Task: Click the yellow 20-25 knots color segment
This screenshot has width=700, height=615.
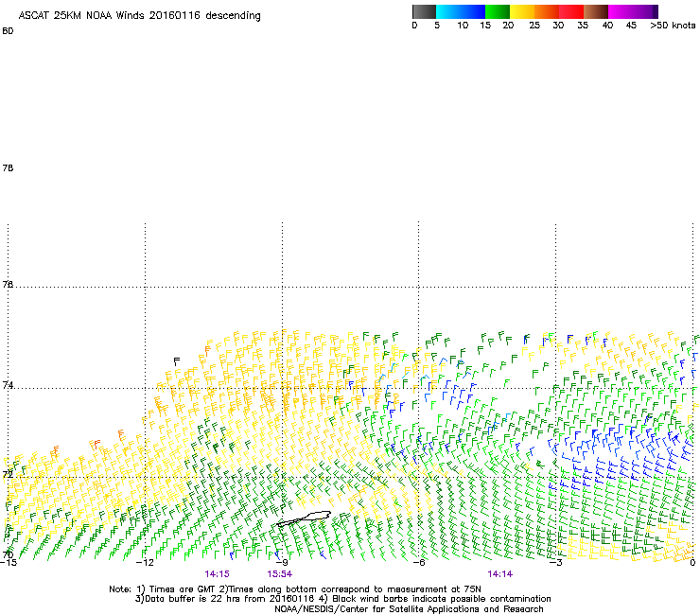Action: coord(522,11)
